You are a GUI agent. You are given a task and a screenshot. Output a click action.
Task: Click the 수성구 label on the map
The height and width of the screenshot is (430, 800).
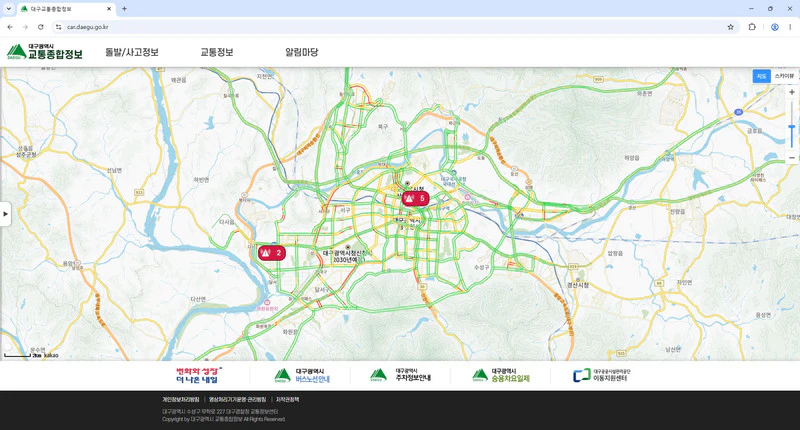point(482,267)
